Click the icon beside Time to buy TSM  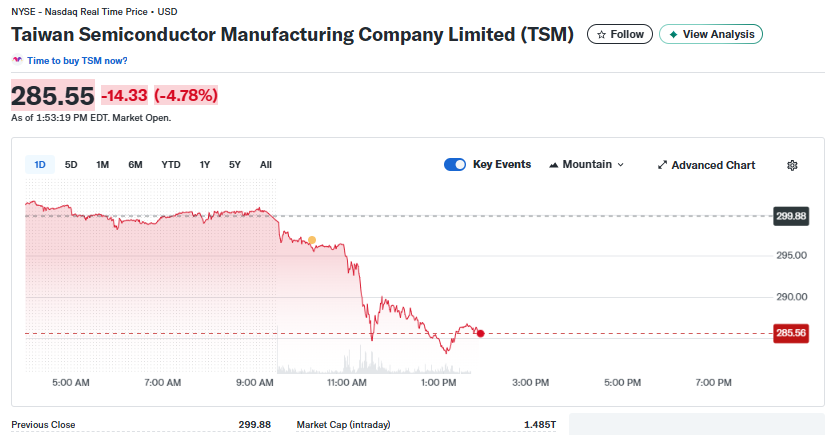point(17,60)
